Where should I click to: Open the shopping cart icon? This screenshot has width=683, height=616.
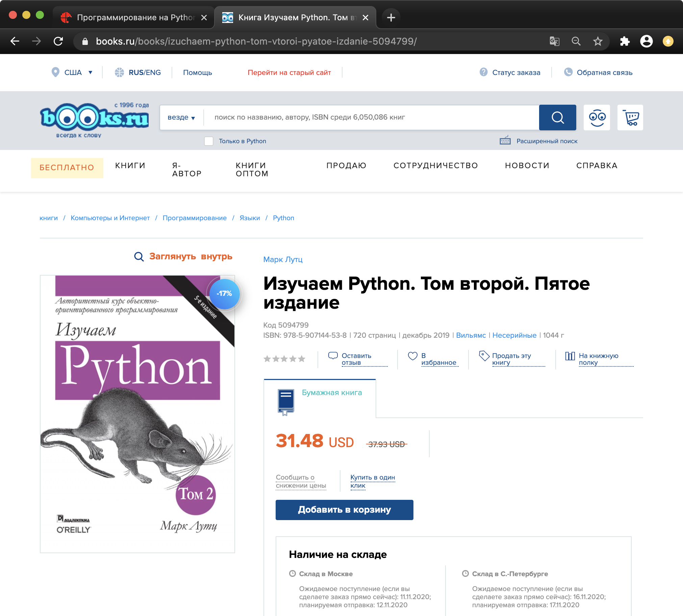click(x=630, y=118)
